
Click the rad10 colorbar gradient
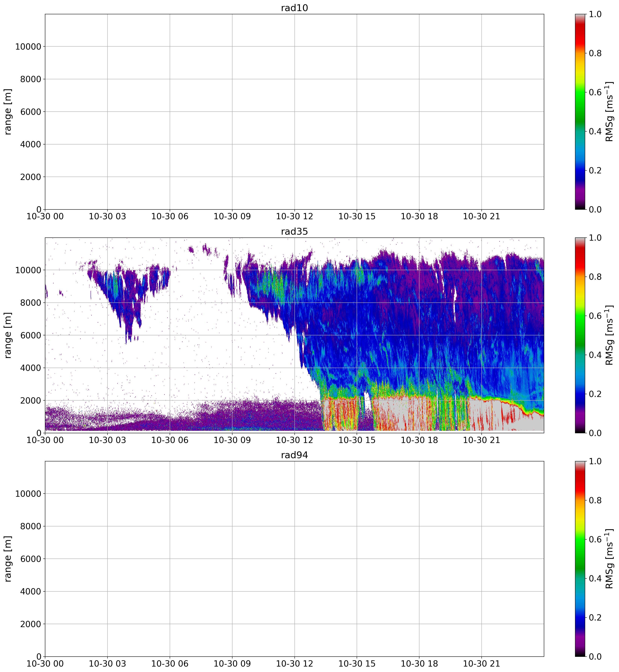click(x=580, y=111)
